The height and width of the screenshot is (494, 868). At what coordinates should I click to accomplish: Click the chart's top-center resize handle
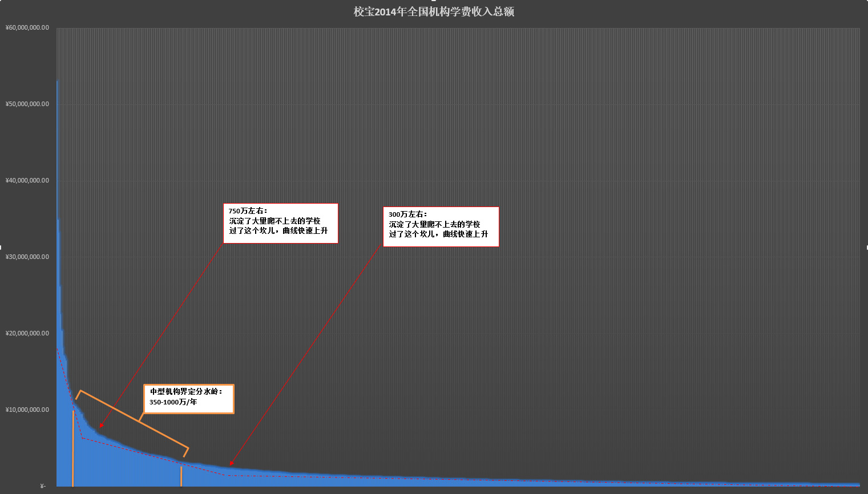[x=434, y=1]
